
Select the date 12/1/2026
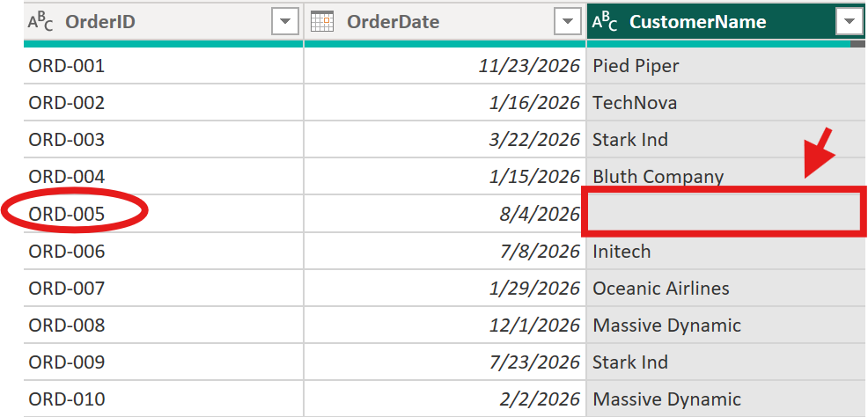(445, 326)
